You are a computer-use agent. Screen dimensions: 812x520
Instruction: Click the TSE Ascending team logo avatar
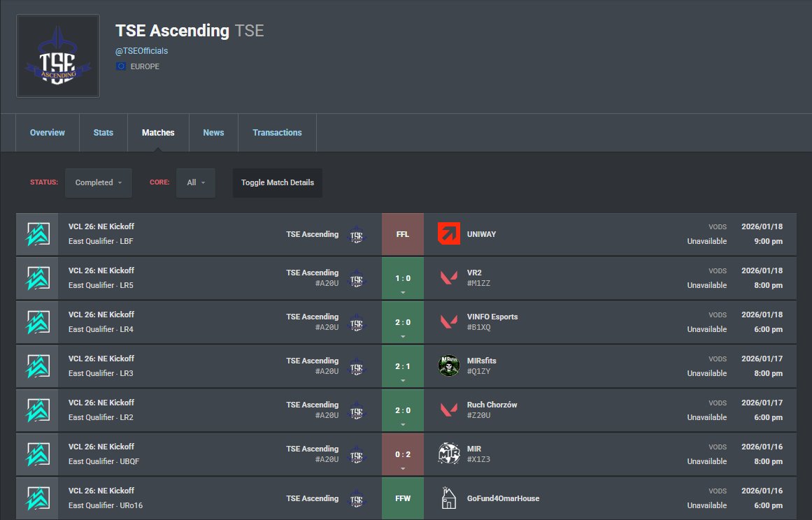(58, 56)
